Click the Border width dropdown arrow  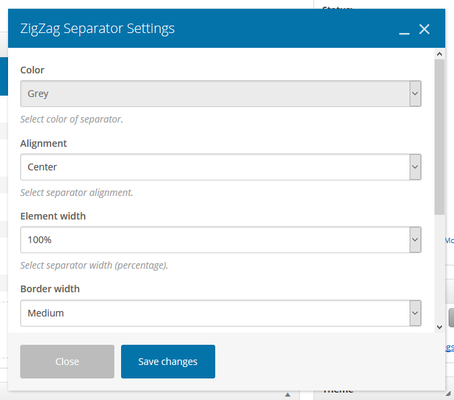pyautogui.click(x=415, y=313)
